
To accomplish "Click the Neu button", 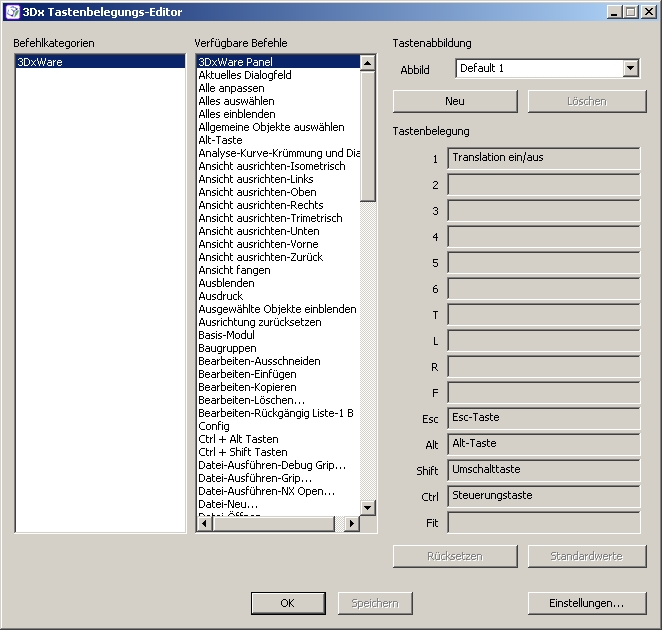I will pyautogui.click(x=455, y=101).
